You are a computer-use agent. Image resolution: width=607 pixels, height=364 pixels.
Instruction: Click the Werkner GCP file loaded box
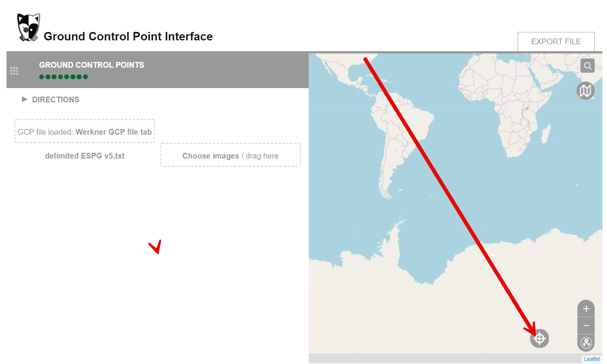[x=84, y=132]
